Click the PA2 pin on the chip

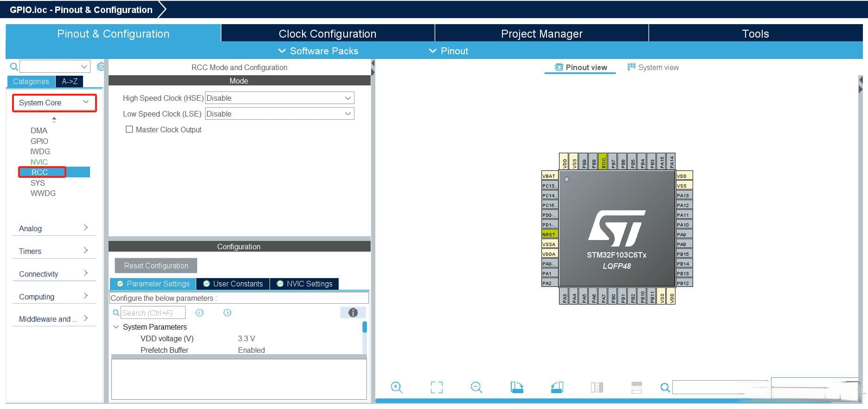point(550,283)
